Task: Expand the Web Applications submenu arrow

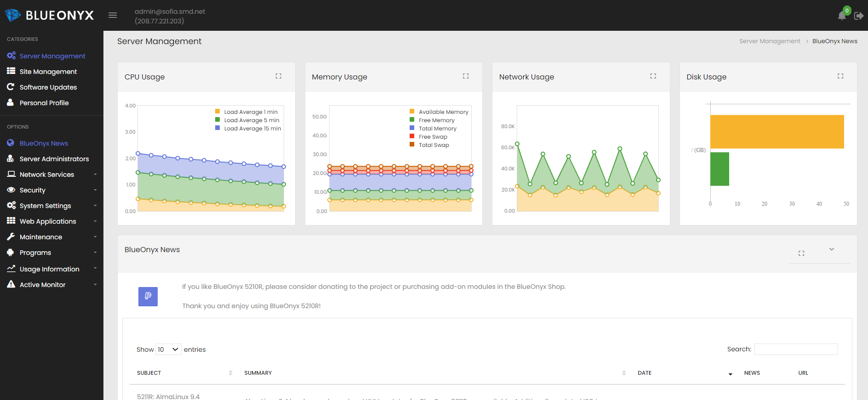Action: click(95, 221)
